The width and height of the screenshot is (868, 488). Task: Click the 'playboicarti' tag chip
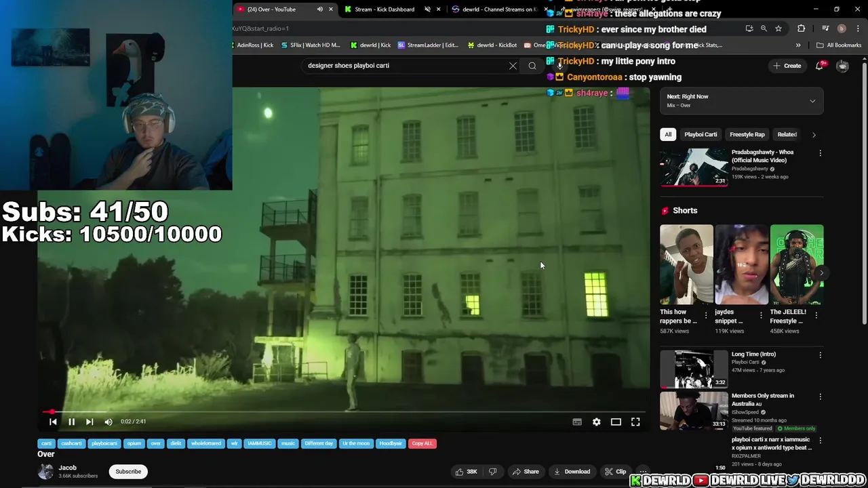pos(104,443)
